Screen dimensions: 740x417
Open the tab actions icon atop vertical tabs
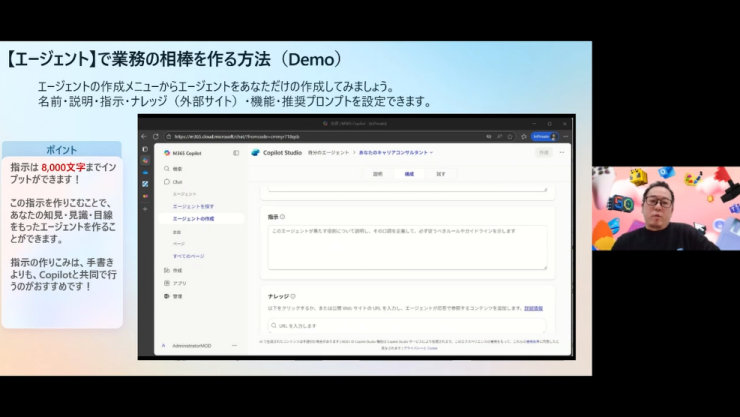click(x=145, y=149)
